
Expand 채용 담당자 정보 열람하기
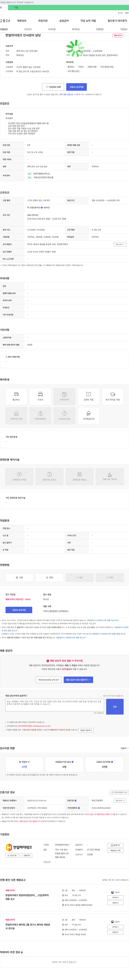point(78,680)
